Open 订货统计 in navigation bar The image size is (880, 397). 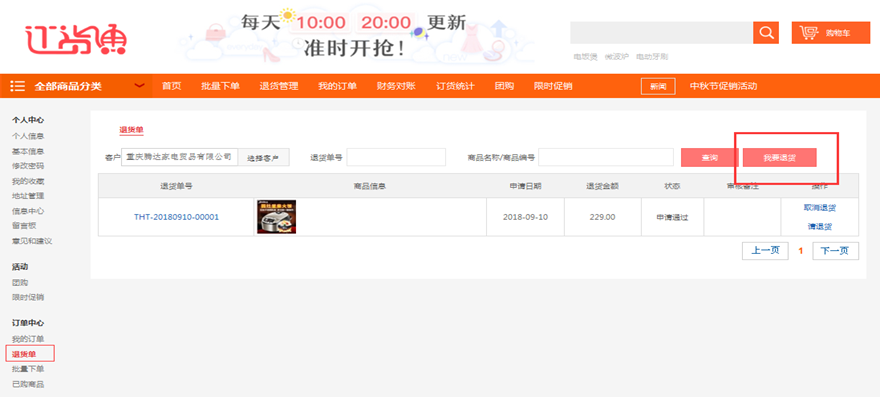(x=455, y=86)
